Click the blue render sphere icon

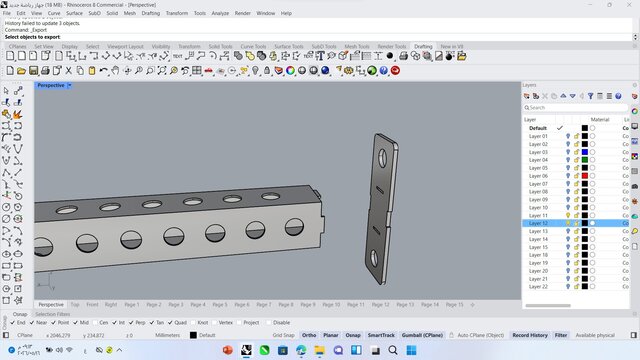(325, 71)
